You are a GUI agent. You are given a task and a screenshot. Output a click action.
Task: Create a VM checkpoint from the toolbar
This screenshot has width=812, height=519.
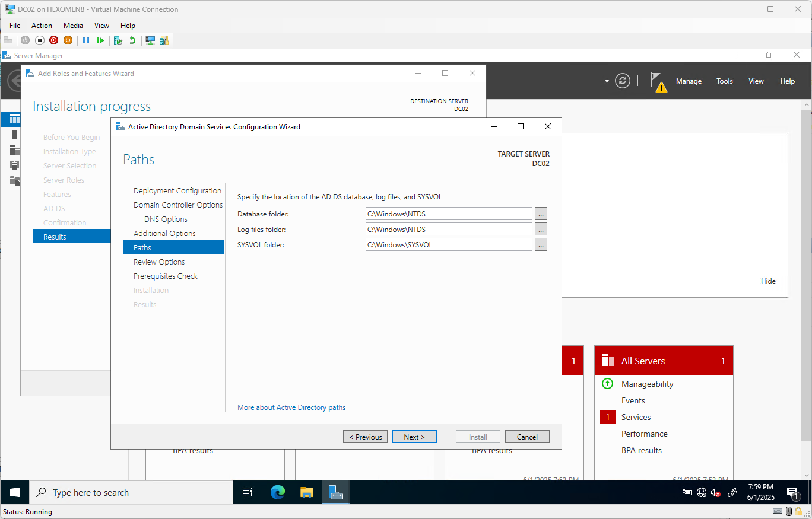[118, 40]
